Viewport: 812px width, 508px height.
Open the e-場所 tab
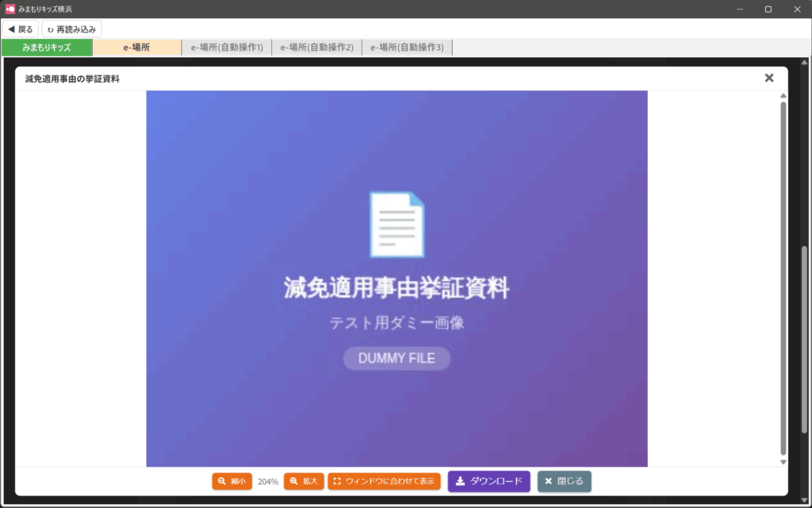(136, 48)
